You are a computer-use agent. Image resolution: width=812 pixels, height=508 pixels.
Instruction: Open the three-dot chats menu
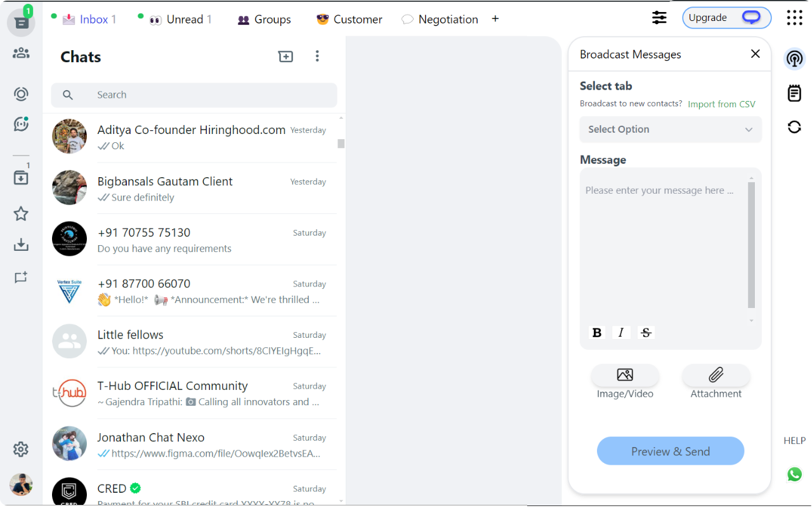click(x=317, y=57)
